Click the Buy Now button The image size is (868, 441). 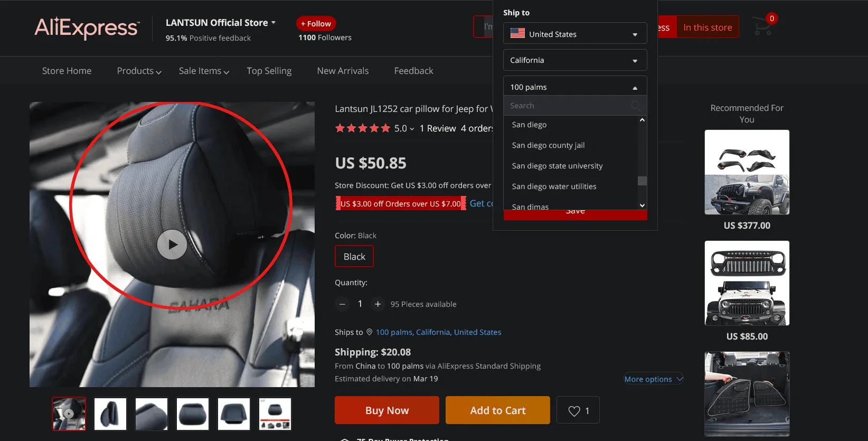coord(387,410)
